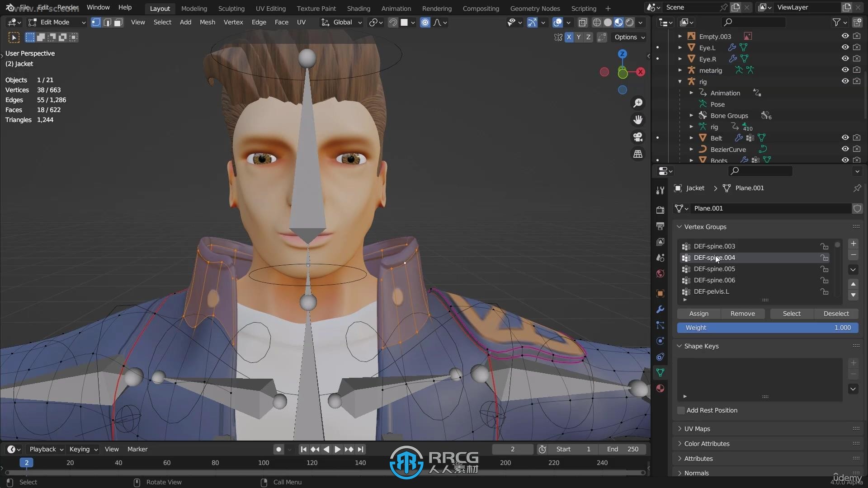868x488 pixels.
Task: Open the Output properties tab
Action: tap(660, 226)
